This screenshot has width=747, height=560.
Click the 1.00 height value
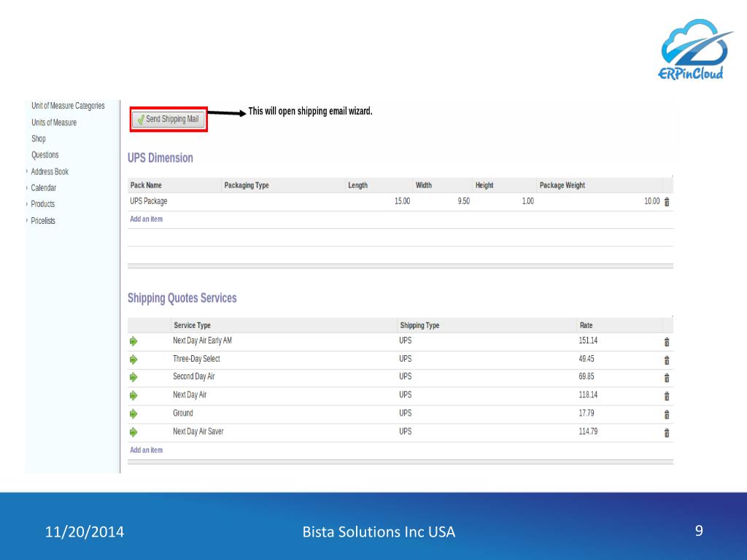[528, 201]
